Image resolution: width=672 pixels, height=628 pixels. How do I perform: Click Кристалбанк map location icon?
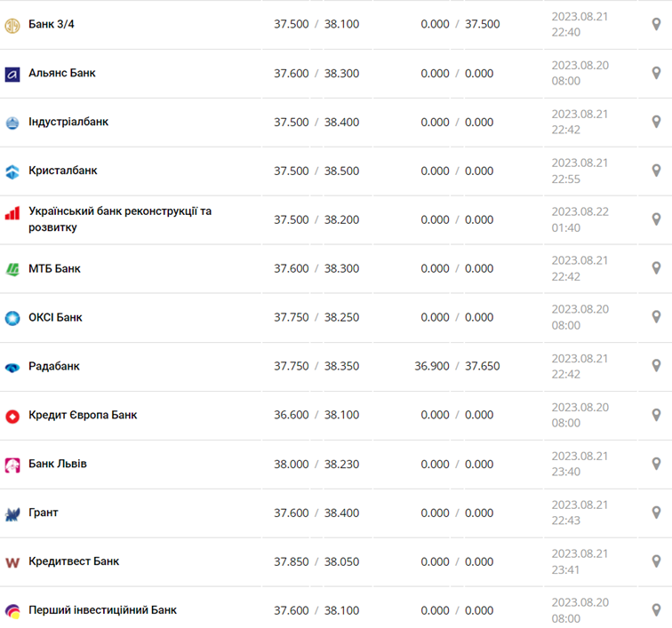(x=656, y=171)
